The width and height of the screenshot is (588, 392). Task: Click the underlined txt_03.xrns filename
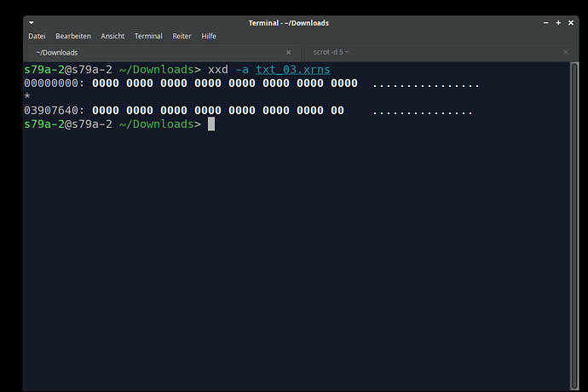point(292,70)
